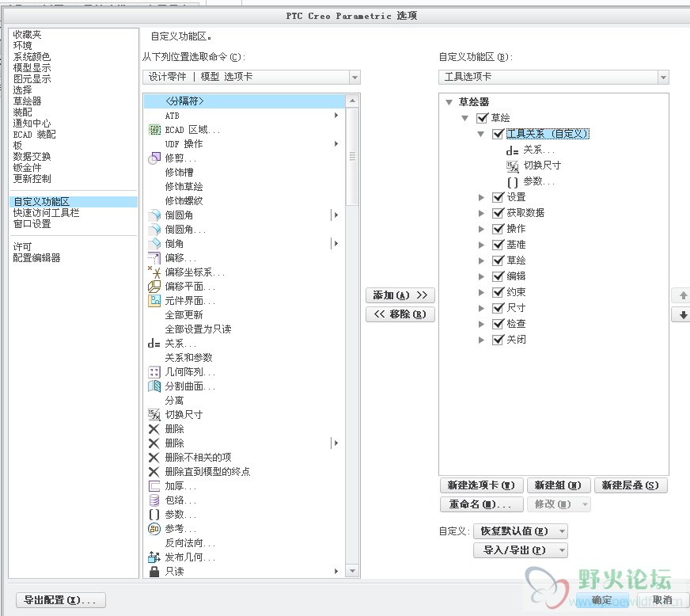Uncheck the 设置 group checkbox
This screenshot has height=616, width=690.
point(499,197)
